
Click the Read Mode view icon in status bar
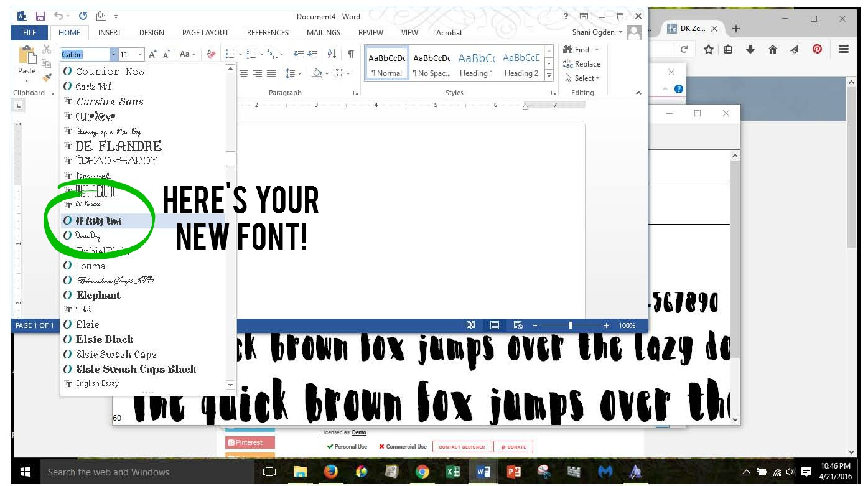coord(471,325)
